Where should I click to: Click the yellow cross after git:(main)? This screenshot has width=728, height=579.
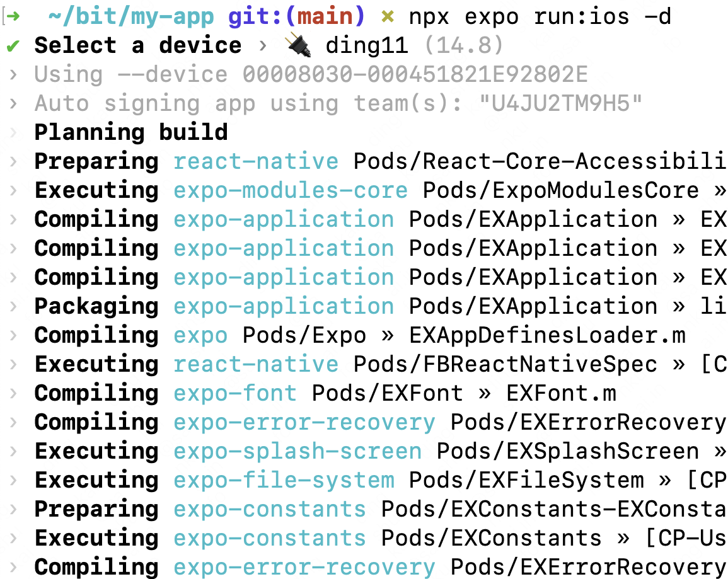pyautogui.click(x=387, y=16)
